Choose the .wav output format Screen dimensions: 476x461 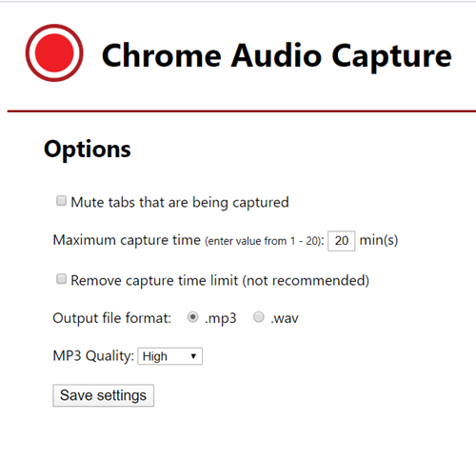click(x=259, y=317)
